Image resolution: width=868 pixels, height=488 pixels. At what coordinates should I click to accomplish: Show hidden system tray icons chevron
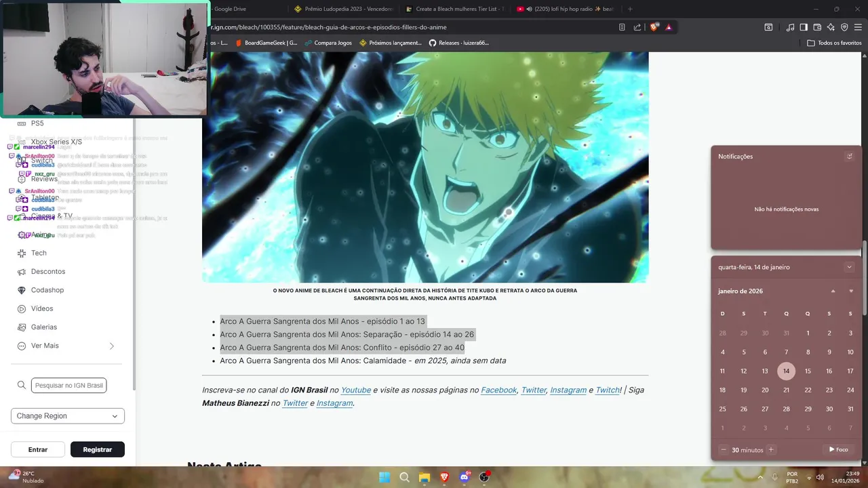coord(759,477)
